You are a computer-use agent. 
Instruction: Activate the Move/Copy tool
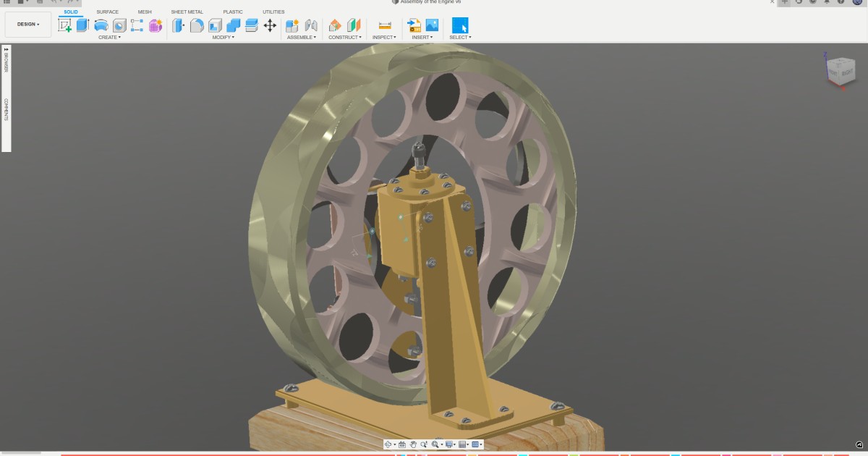[x=269, y=25]
